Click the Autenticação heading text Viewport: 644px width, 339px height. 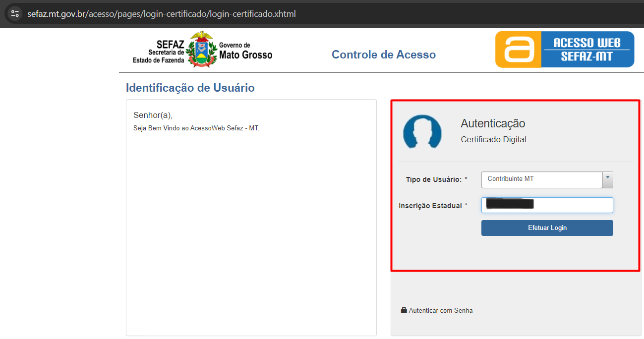tap(493, 123)
